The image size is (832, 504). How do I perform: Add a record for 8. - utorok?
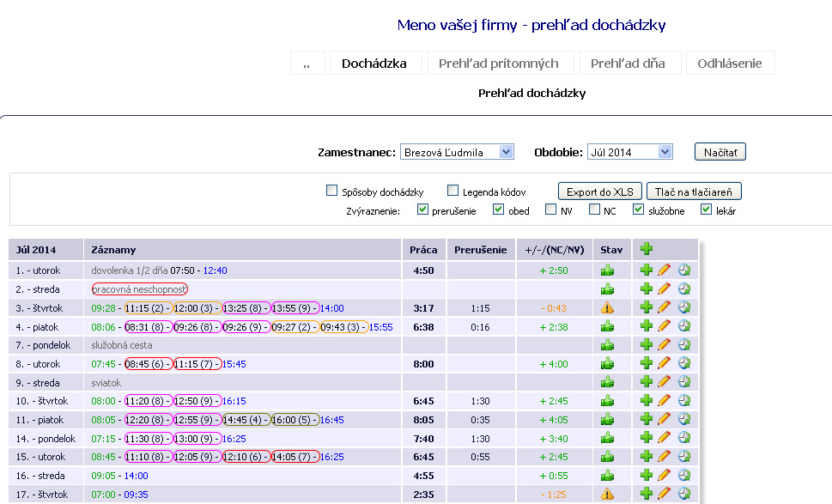[647, 363]
